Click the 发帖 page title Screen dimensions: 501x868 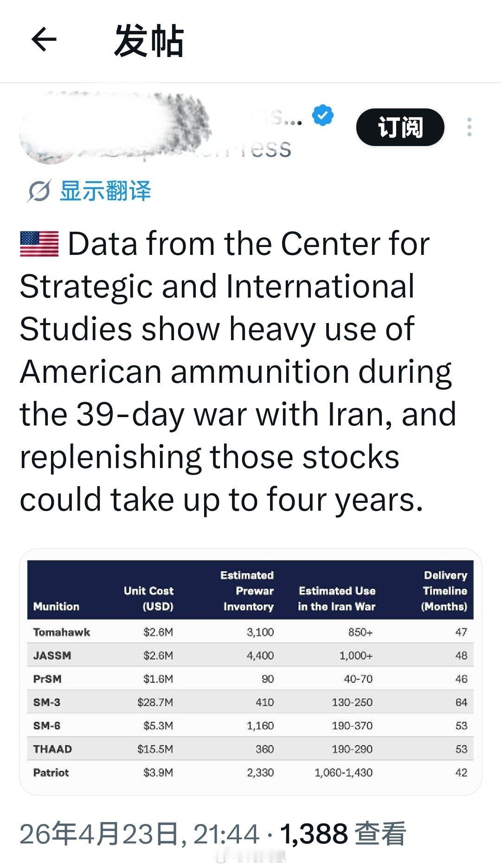point(149,41)
